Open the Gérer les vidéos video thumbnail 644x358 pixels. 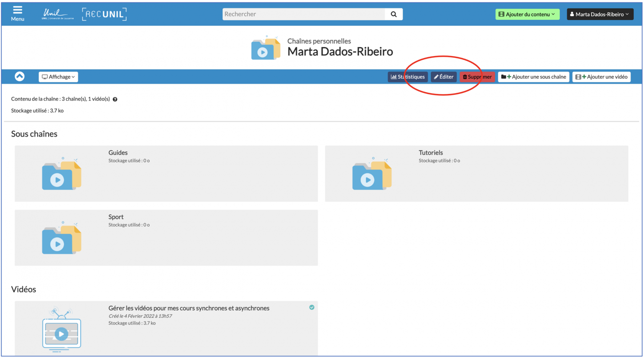(61, 330)
